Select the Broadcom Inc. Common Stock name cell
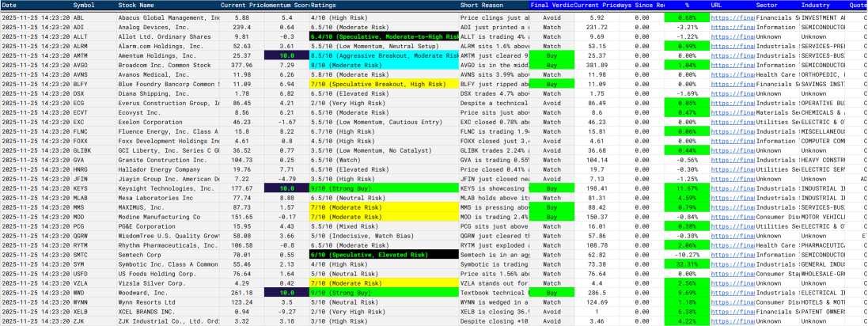Viewport: 868px width, 326px height. 168,66
